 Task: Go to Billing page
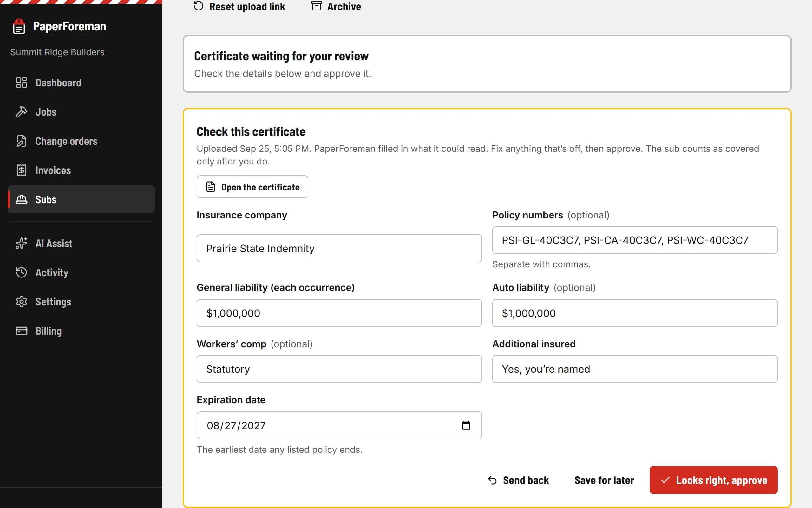point(81,331)
